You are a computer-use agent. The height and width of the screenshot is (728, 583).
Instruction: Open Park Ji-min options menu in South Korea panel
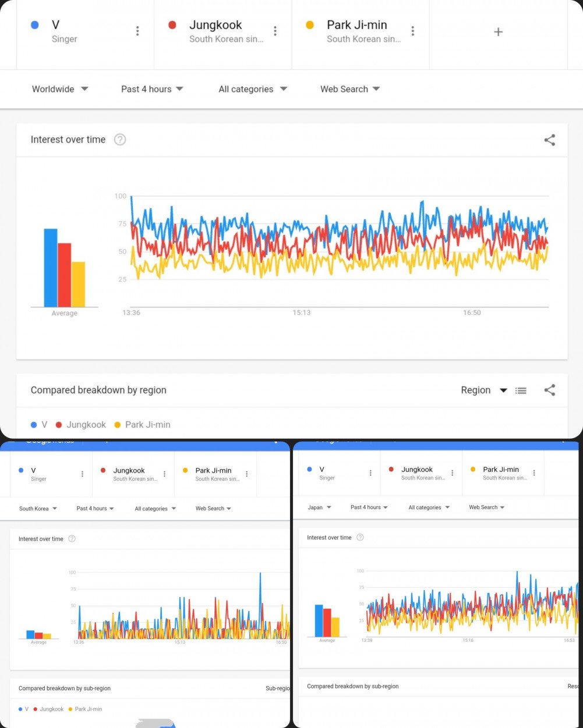246,474
